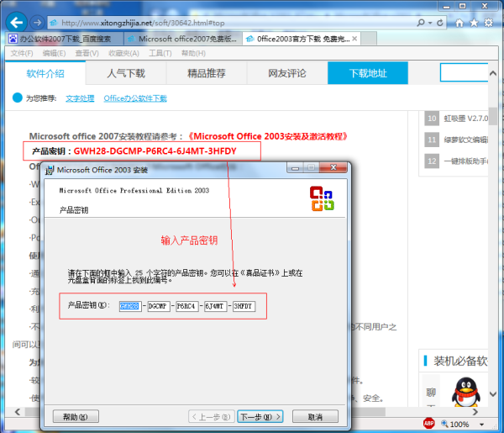Open 编辑(E) menu

click(54, 53)
